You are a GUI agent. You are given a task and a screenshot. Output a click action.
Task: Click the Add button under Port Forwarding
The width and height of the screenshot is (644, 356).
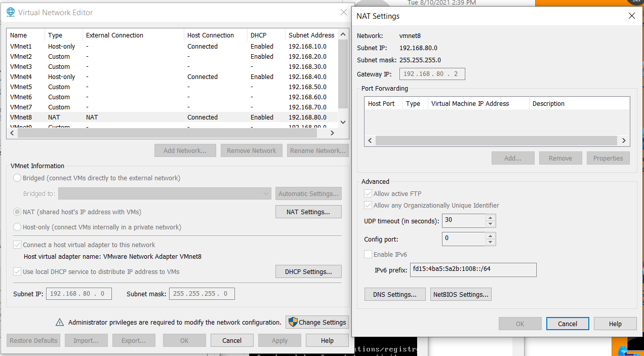[513, 158]
